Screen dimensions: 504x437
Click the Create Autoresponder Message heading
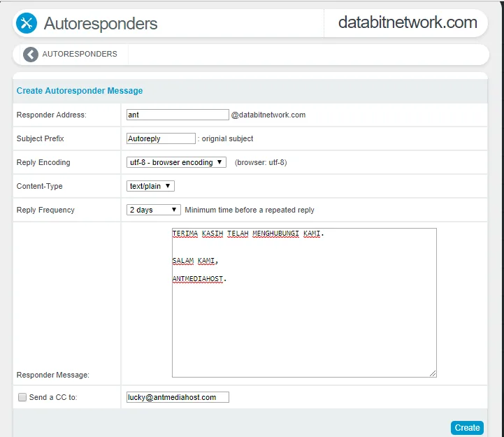[x=80, y=91]
